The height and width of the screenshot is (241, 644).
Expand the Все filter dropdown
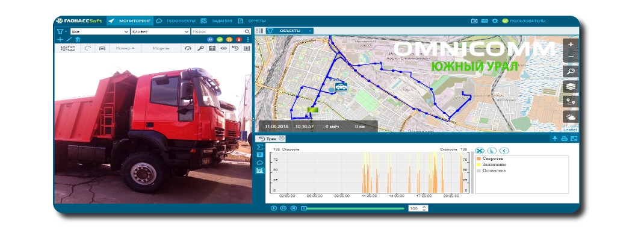[100, 31]
